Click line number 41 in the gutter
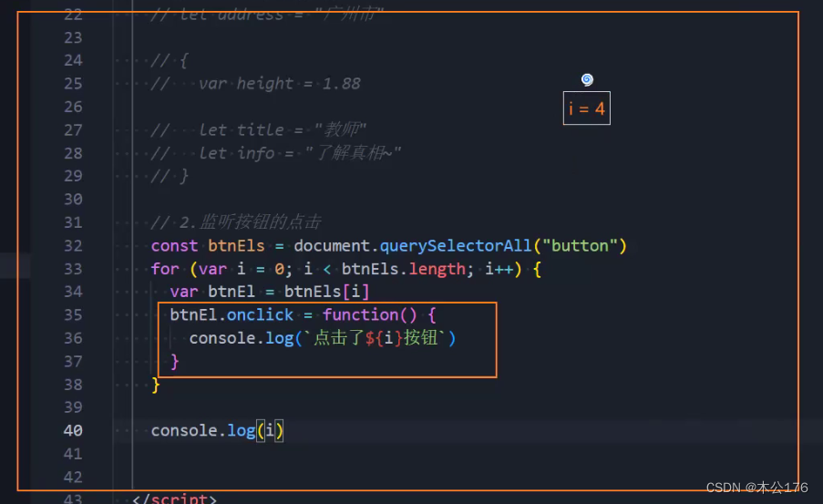Viewport: 823px width, 504px height. coord(73,454)
